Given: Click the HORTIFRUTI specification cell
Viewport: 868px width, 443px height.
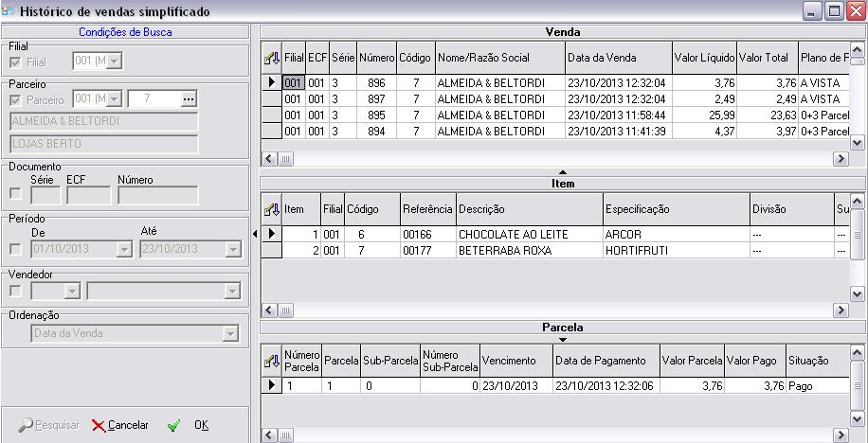Looking at the screenshot, I should 676,251.
